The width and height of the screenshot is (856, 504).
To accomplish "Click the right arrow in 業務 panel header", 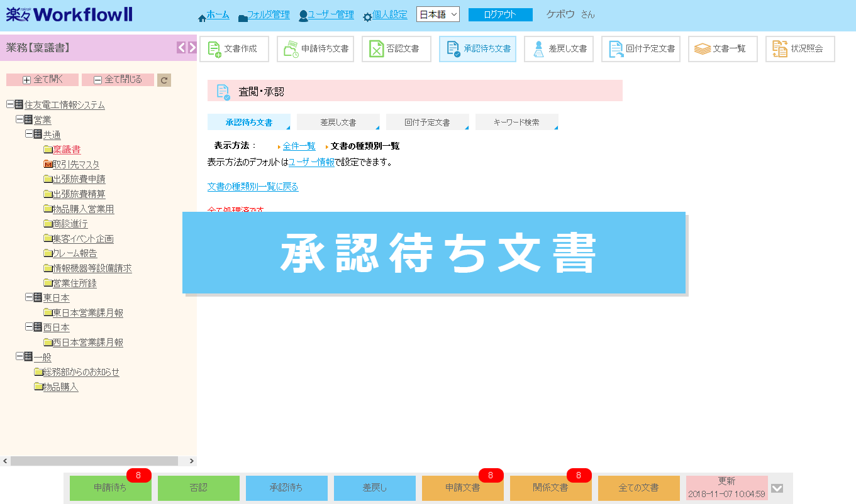I will coord(192,48).
